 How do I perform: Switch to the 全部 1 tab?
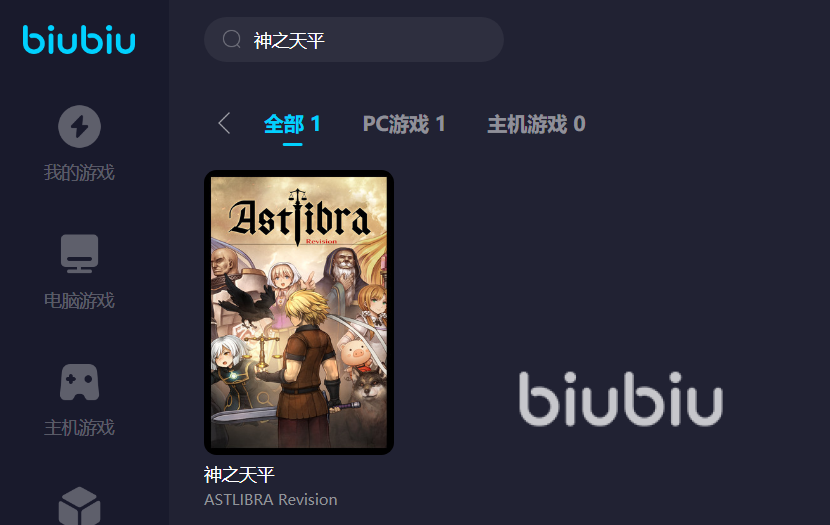coord(292,124)
